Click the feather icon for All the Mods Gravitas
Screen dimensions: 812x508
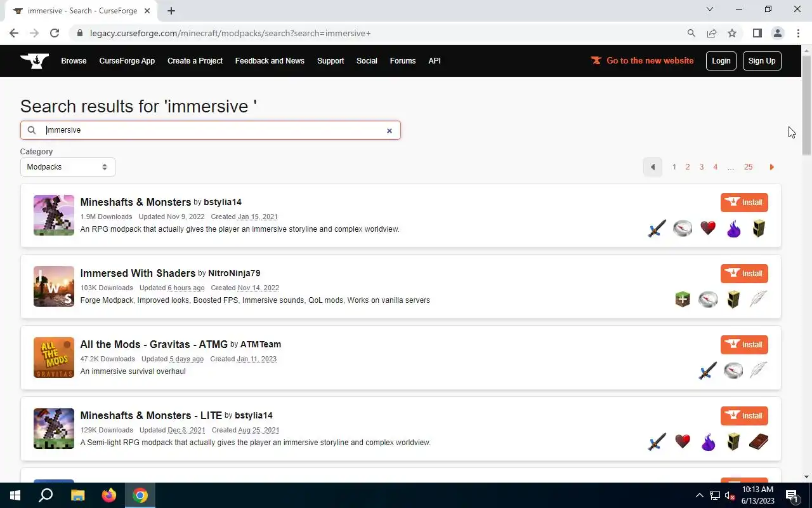759,370
